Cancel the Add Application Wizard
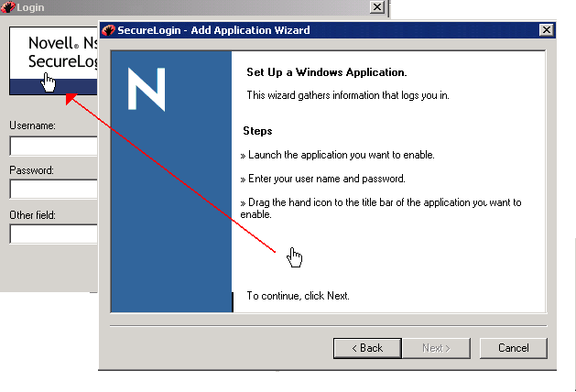The image size is (576, 392). [513, 348]
